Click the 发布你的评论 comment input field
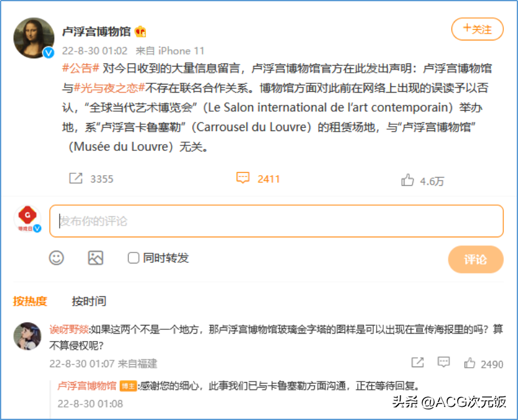 [x=276, y=221]
